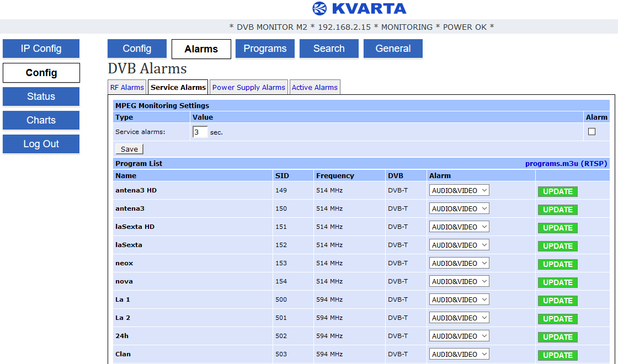This screenshot has height=364, width=618.
Task: Open Alarm dropdown for nova
Action: click(x=459, y=282)
